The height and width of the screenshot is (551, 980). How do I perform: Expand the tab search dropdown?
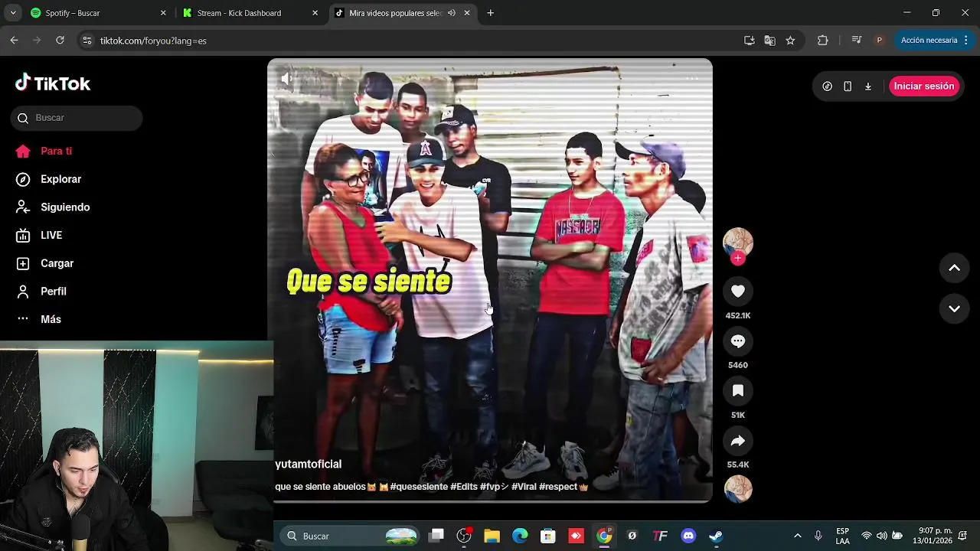click(13, 13)
